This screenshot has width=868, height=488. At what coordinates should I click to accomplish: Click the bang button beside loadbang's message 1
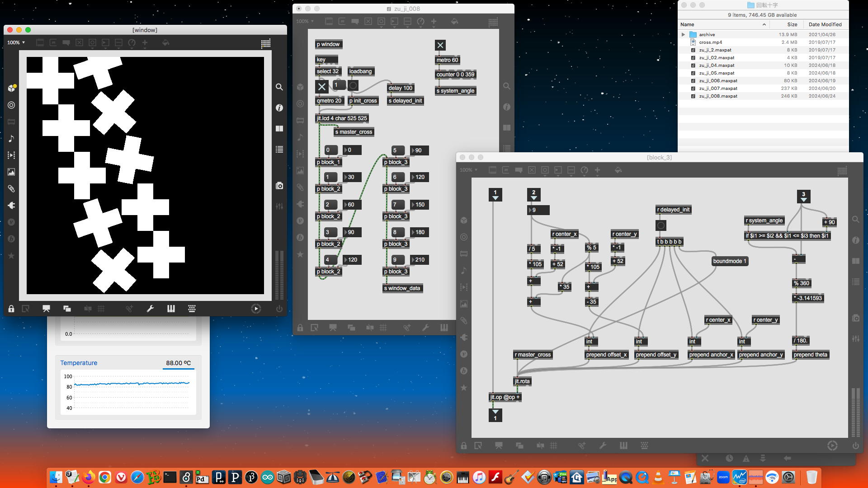click(x=353, y=85)
